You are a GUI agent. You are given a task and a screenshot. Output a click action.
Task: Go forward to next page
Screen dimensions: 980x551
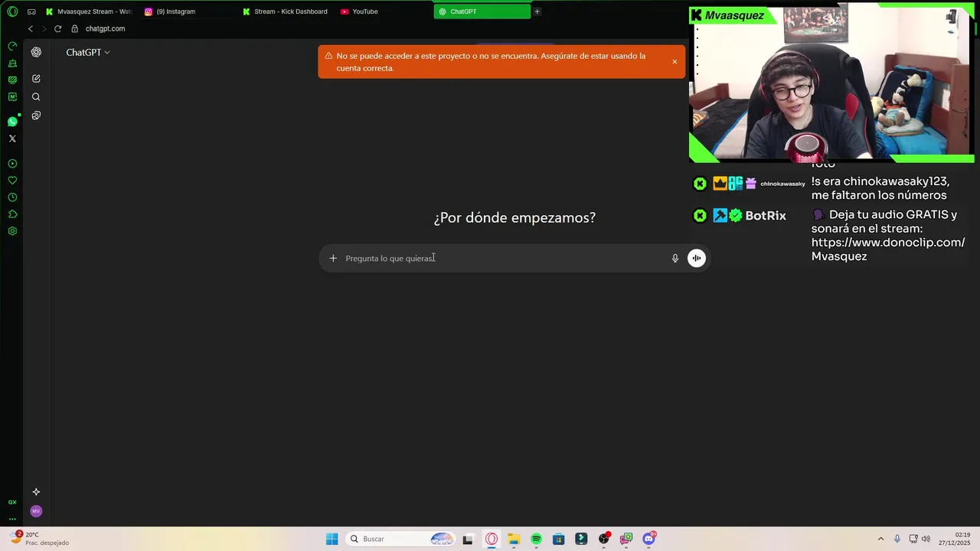pyautogui.click(x=44, y=28)
